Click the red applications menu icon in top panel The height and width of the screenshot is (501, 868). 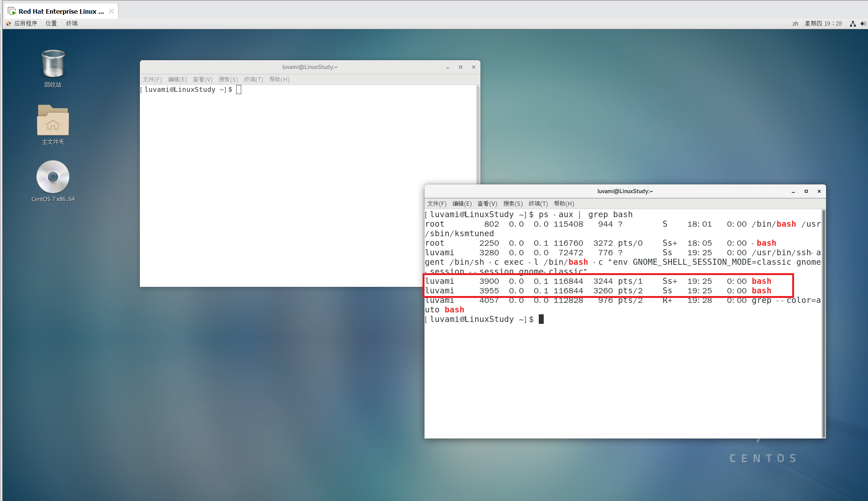click(x=8, y=23)
